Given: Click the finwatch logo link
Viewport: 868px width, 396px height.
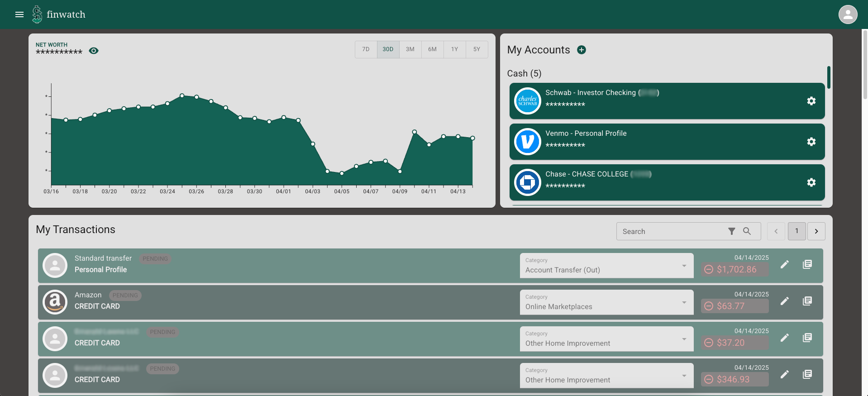Looking at the screenshot, I should pos(59,14).
